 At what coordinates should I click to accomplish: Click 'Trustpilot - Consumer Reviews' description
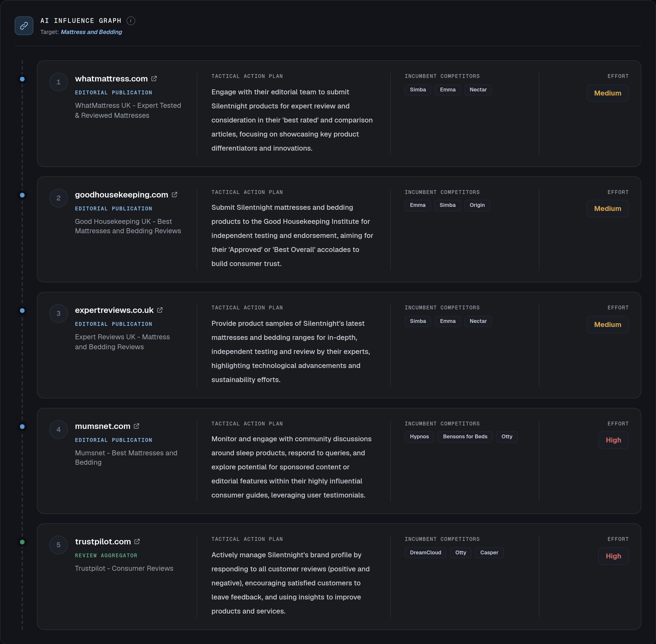point(124,569)
